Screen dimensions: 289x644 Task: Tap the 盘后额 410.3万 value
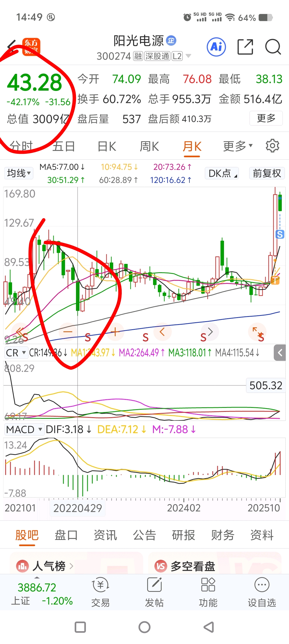click(x=180, y=119)
